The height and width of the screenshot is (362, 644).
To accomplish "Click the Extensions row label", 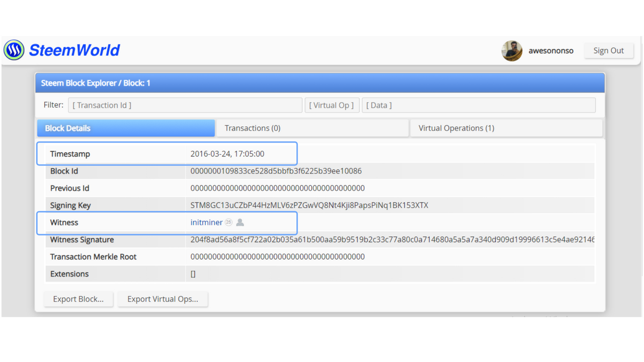I will click(69, 274).
